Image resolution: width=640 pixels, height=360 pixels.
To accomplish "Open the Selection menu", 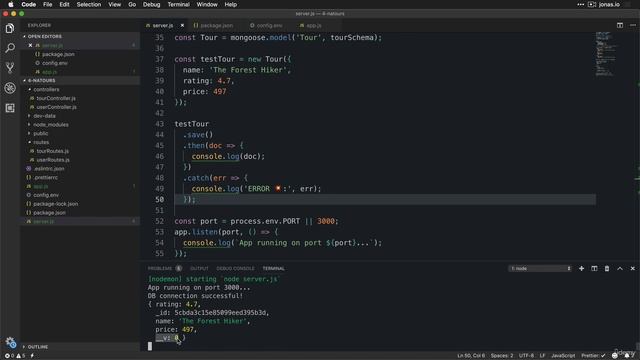I will coord(89,4).
